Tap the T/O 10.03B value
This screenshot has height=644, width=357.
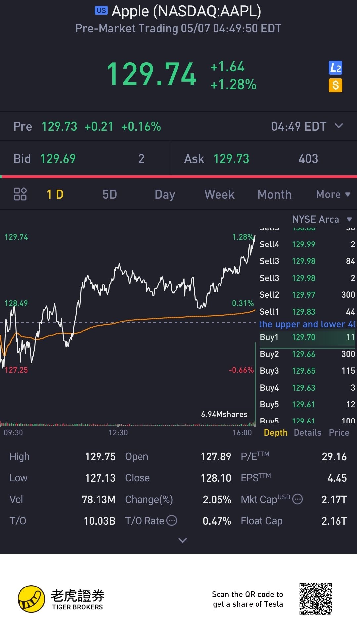(x=99, y=521)
